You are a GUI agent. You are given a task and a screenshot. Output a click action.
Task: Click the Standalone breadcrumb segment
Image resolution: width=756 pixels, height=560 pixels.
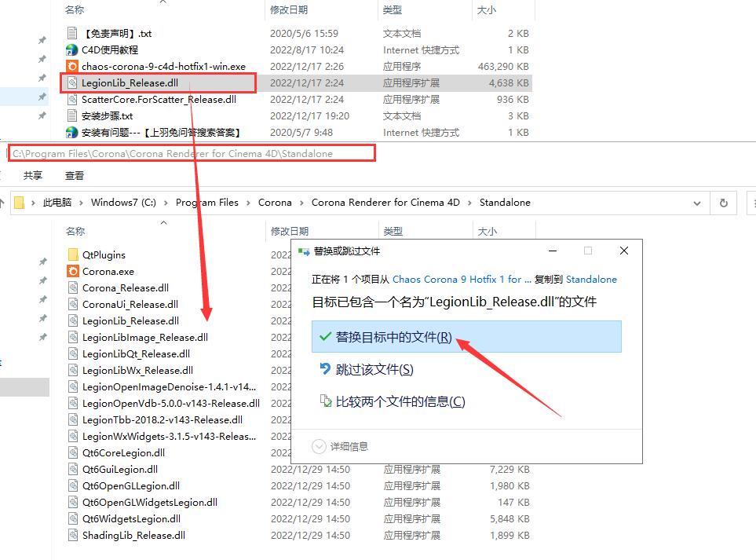tap(505, 203)
